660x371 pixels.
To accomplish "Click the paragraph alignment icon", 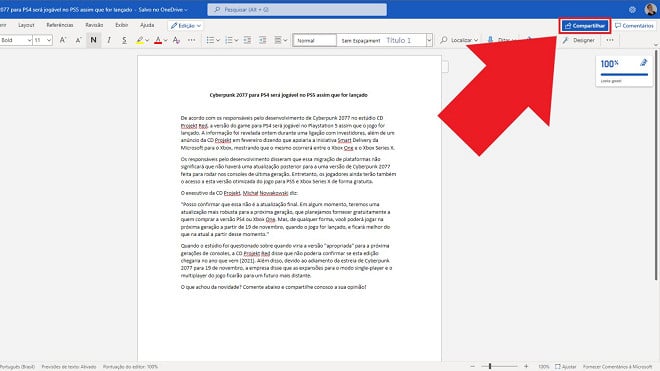I will (x=277, y=40).
